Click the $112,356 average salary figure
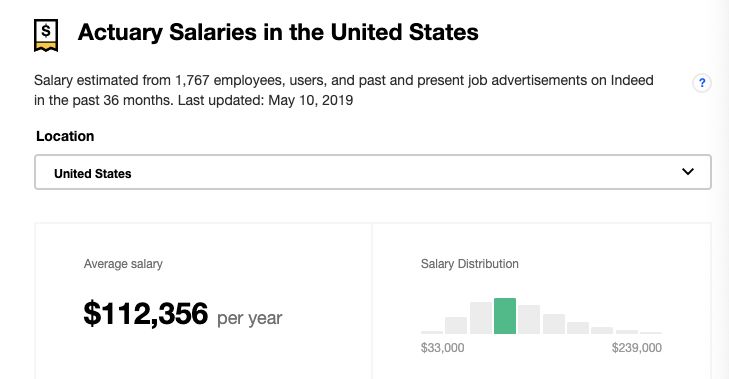The height and width of the screenshot is (379, 729). point(146,313)
